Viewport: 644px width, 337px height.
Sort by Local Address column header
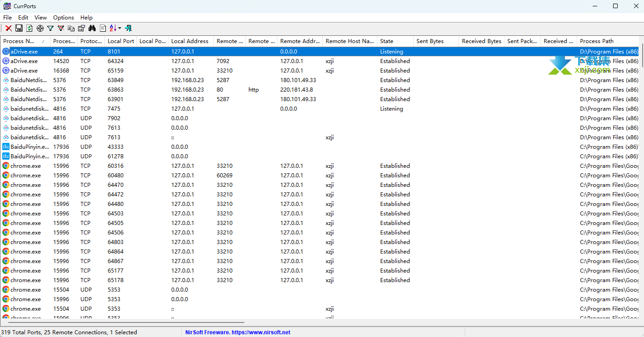[191, 41]
